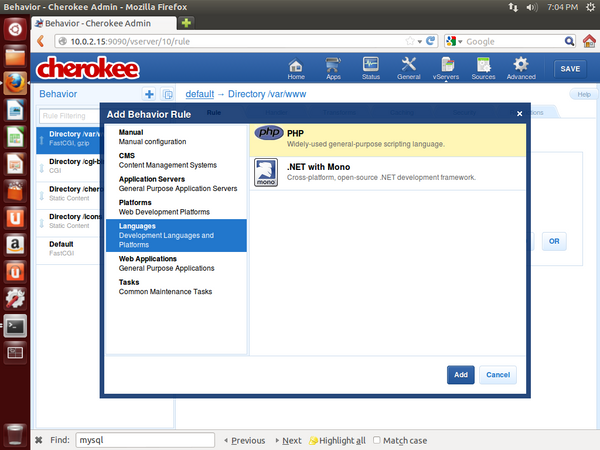The image size is (600, 450).
Task: Choose the PHP language entry
Action: (388, 140)
